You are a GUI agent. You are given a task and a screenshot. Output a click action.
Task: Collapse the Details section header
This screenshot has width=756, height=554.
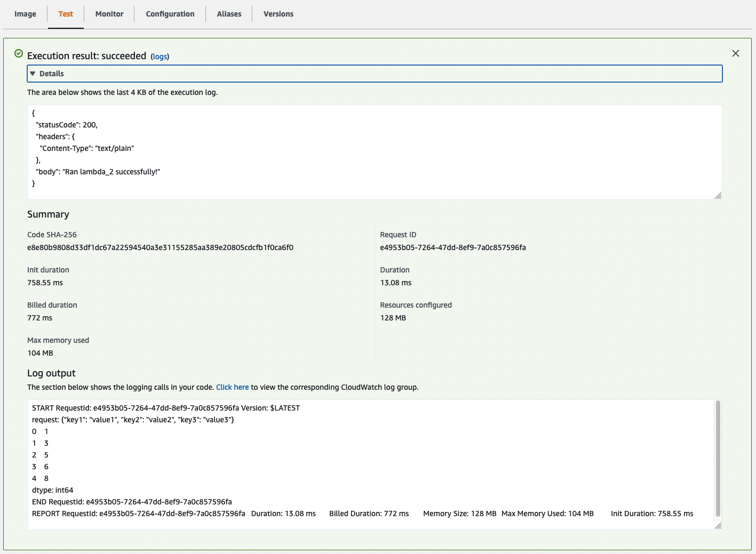click(52, 73)
